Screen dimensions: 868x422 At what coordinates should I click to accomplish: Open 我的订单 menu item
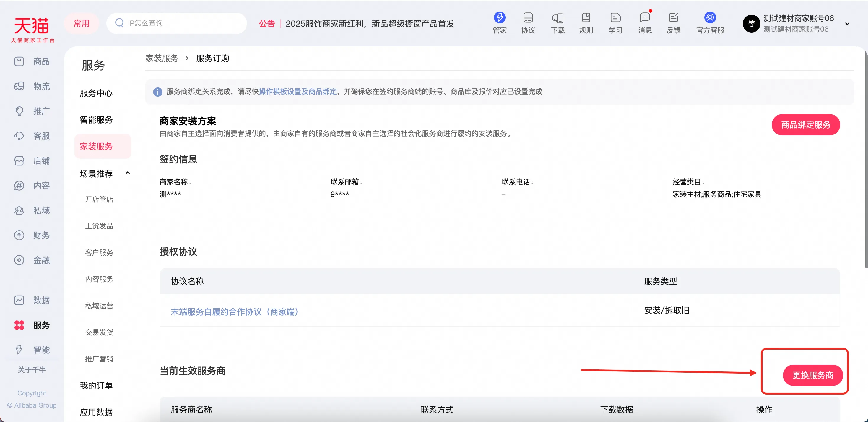click(x=96, y=386)
